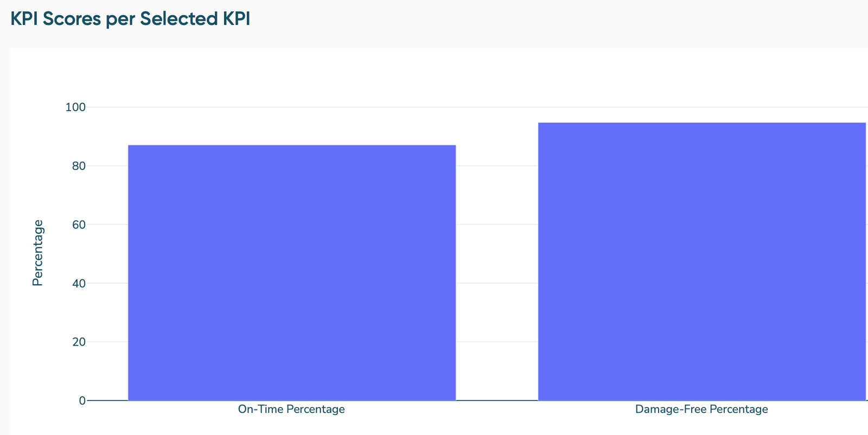Click the x-axis baseline between the two bars

[x=497, y=400]
